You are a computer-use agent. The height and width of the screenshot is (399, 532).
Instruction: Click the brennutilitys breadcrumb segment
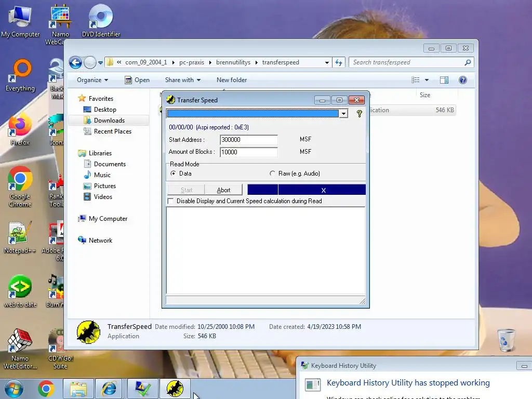click(233, 62)
